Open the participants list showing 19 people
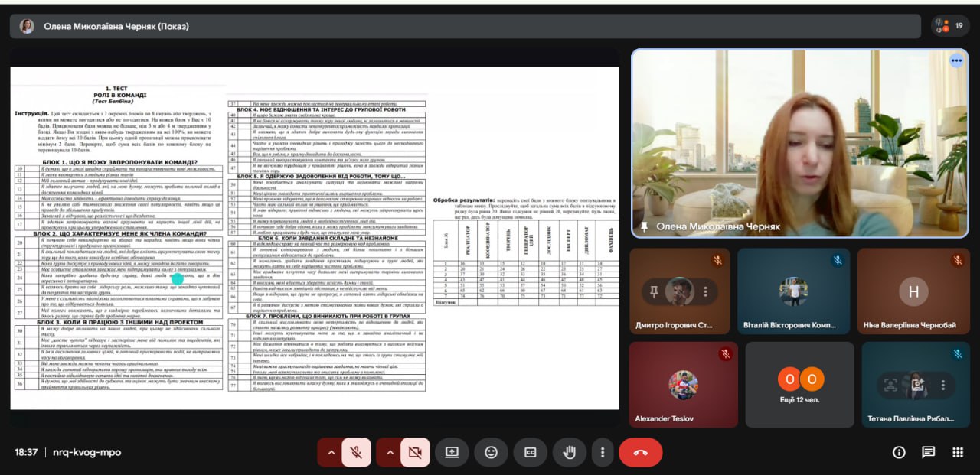 (x=950, y=26)
